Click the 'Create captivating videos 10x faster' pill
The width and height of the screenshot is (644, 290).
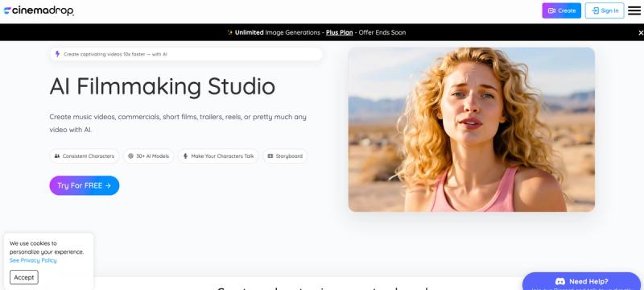(186, 54)
